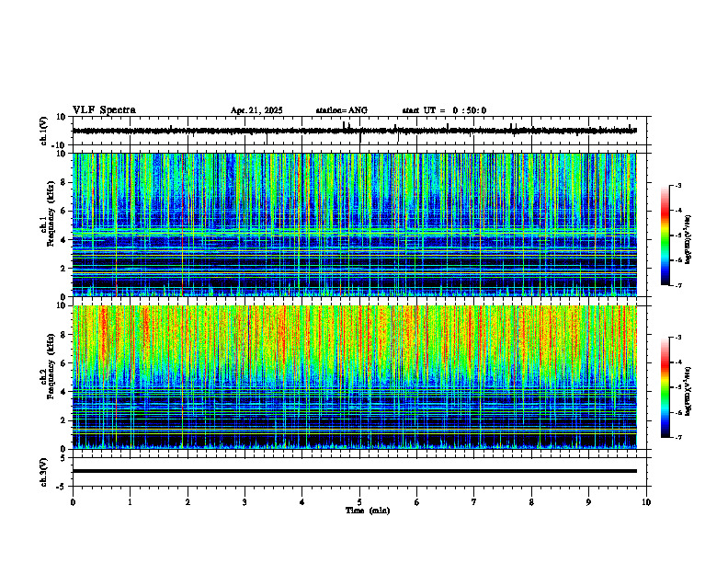
Task: Click the log(PSD) label of the upper colorbar
Action: tap(688, 239)
